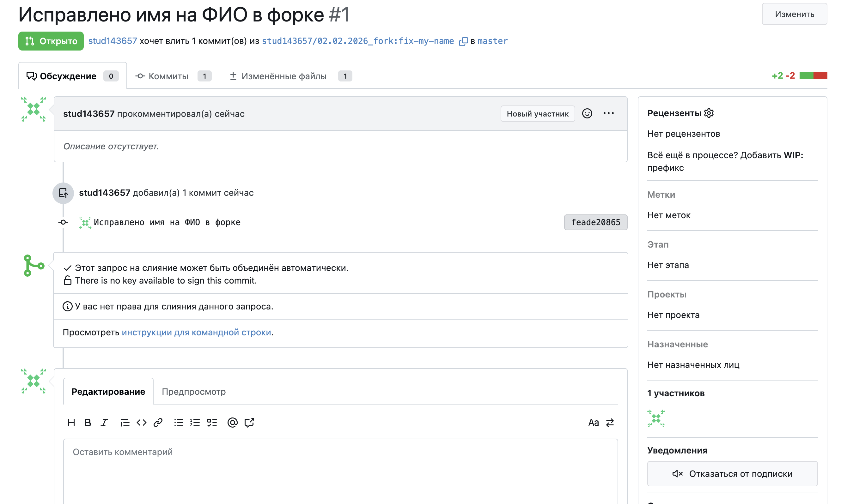Insert a quote block via toolbar

point(125,423)
